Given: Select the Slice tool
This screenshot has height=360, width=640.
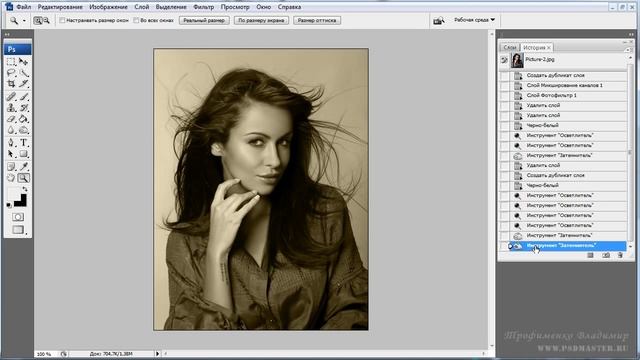Looking at the screenshot, I should [x=24, y=84].
